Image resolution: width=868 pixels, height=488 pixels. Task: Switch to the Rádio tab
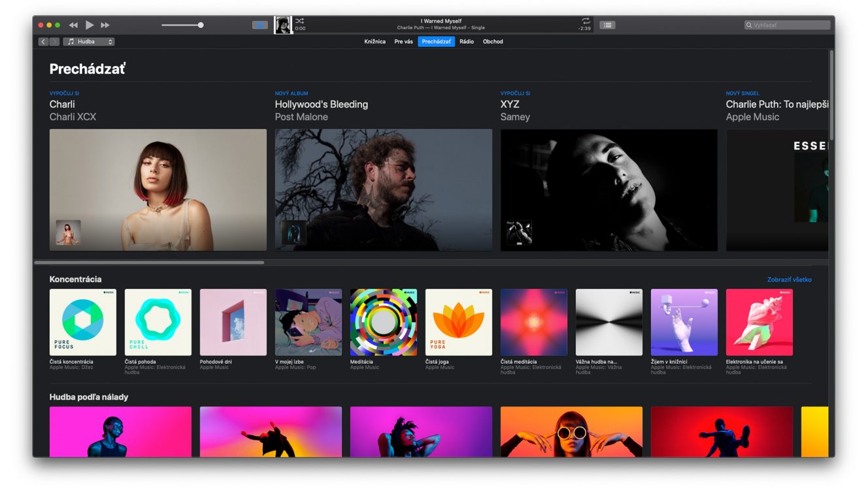[467, 42]
